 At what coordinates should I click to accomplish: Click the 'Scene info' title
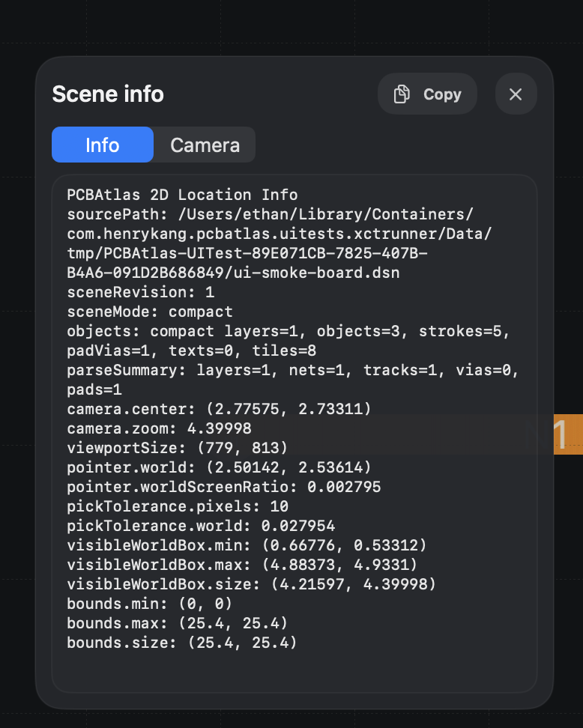pos(108,94)
